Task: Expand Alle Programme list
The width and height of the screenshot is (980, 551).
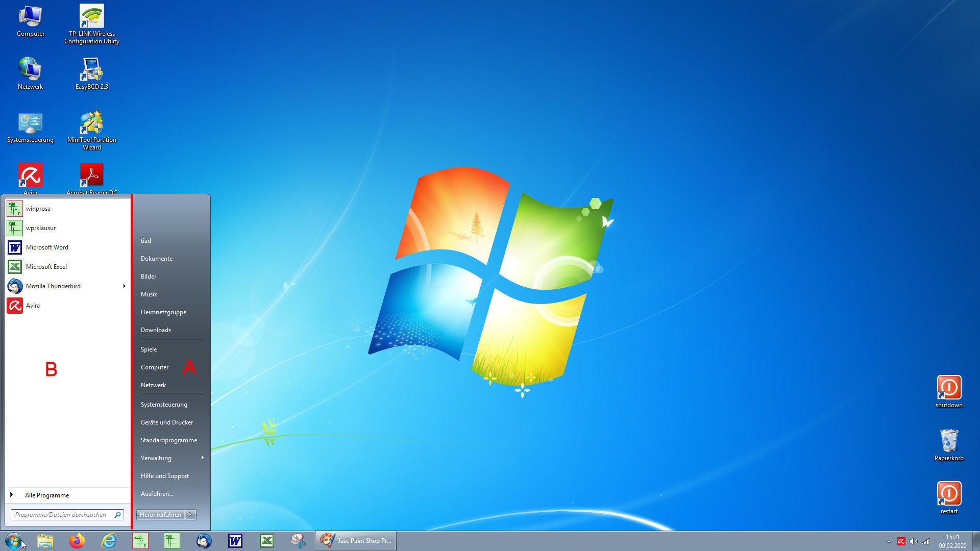Action: click(46, 495)
